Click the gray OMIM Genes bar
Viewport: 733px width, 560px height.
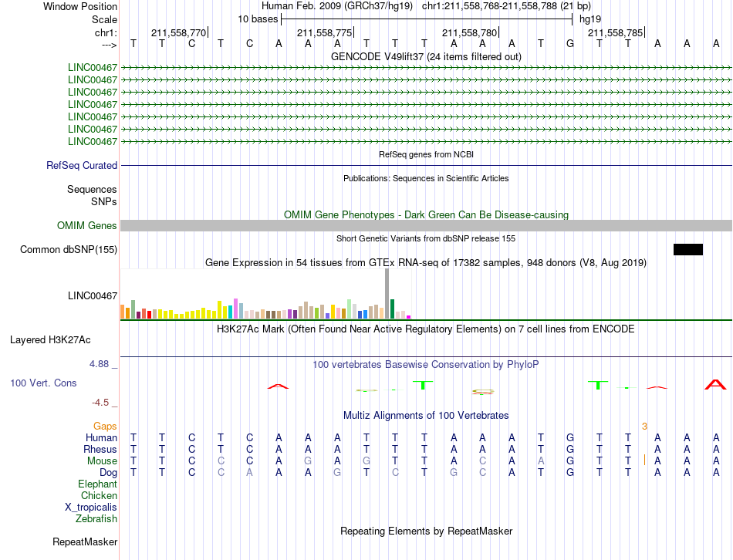427,226
